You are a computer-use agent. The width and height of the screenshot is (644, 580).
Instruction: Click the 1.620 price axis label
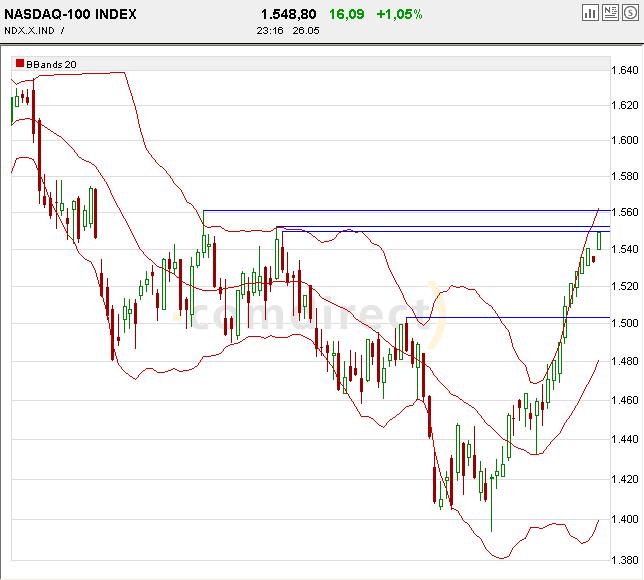pyautogui.click(x=625, y=105)
